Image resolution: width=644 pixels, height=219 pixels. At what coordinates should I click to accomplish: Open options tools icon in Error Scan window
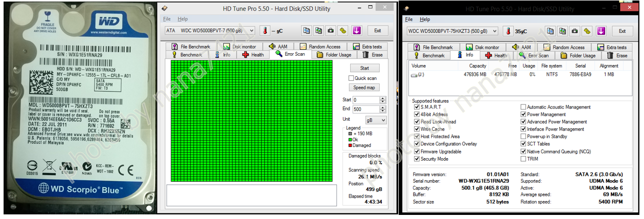[343, 31]
